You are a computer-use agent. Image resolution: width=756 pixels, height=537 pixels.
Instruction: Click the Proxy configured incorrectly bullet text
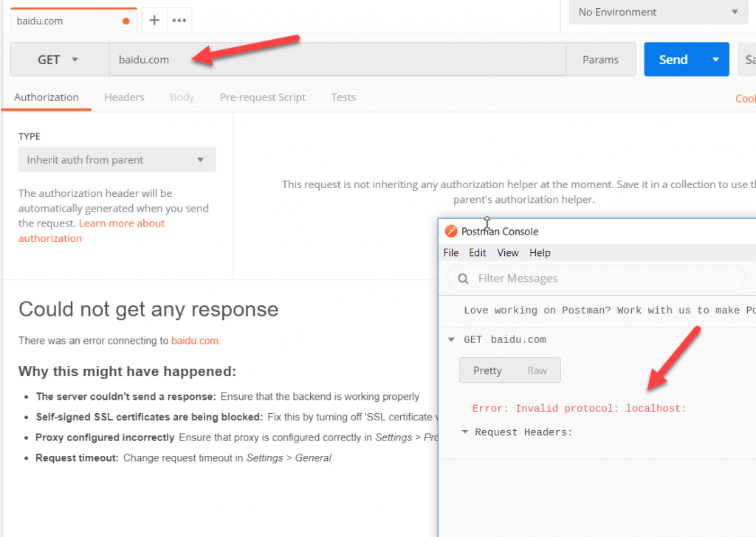pos(237,437)
